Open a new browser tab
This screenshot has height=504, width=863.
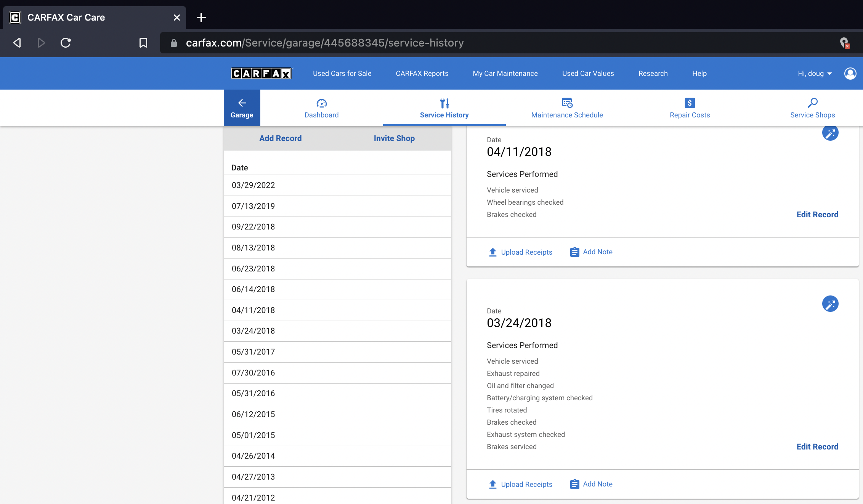click(x=201, y=18)
